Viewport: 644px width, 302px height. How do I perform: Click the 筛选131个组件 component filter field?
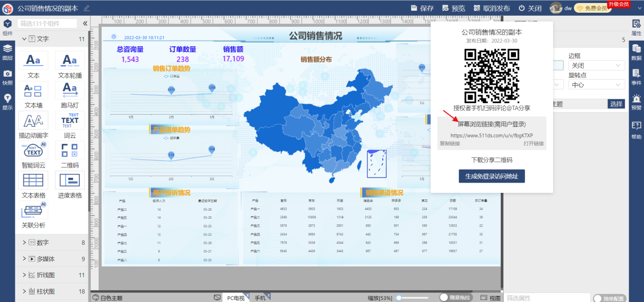pos(47,23)
